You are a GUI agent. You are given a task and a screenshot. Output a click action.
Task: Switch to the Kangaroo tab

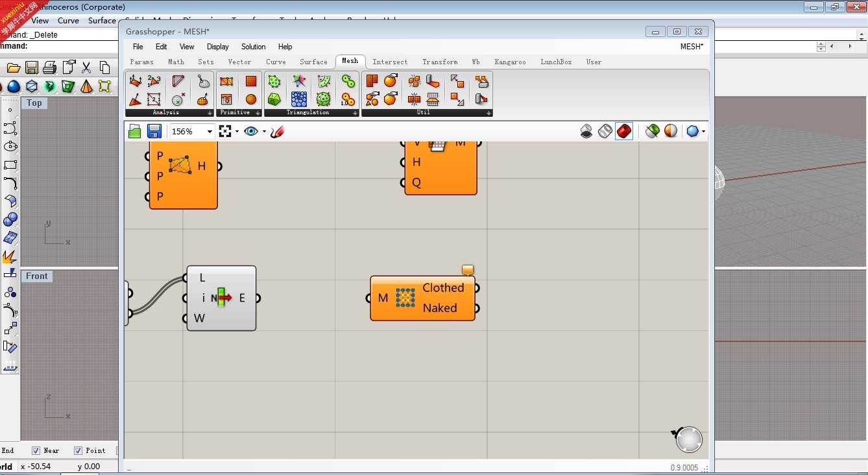tap(510, 62)
